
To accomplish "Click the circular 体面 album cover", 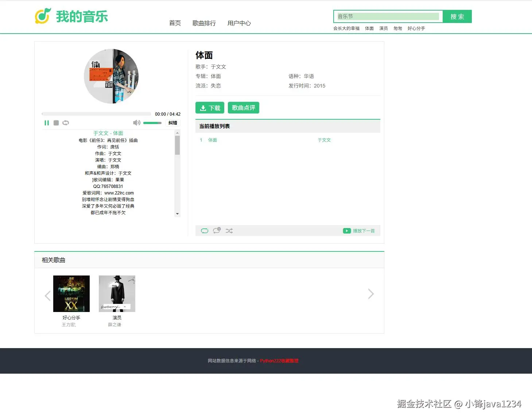I will pyautogui.click(x=111, y=76).
